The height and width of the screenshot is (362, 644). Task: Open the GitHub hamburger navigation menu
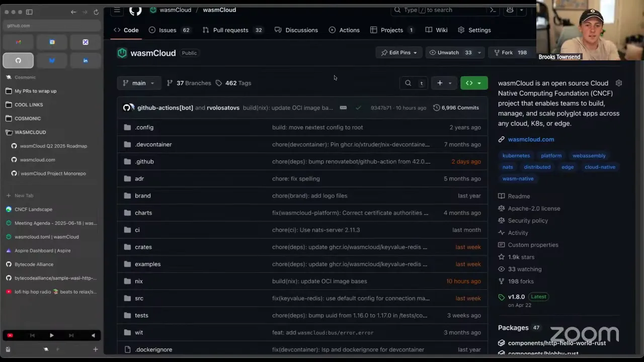click(x=117, y=10)
